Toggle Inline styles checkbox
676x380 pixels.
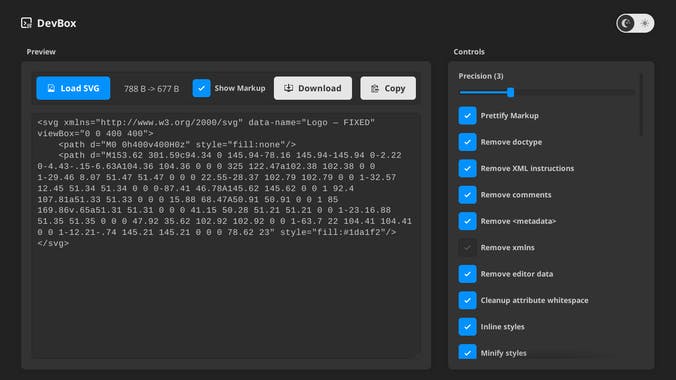click(x=467, y=327)
